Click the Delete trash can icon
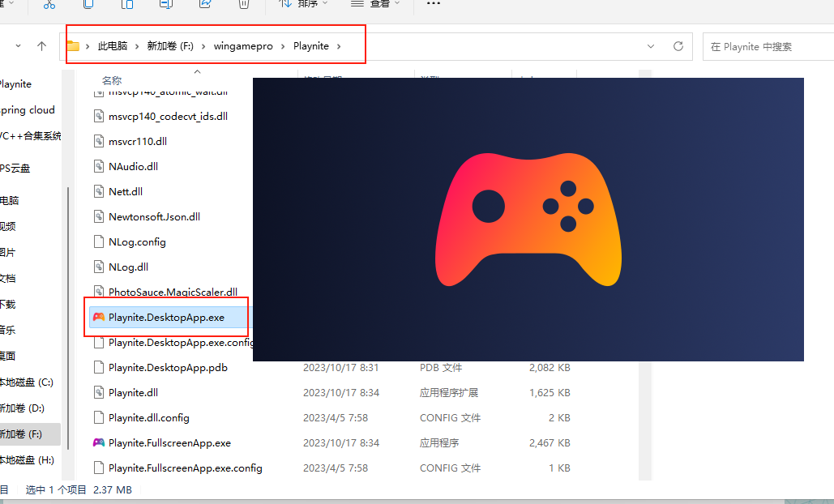 [243, 5]
